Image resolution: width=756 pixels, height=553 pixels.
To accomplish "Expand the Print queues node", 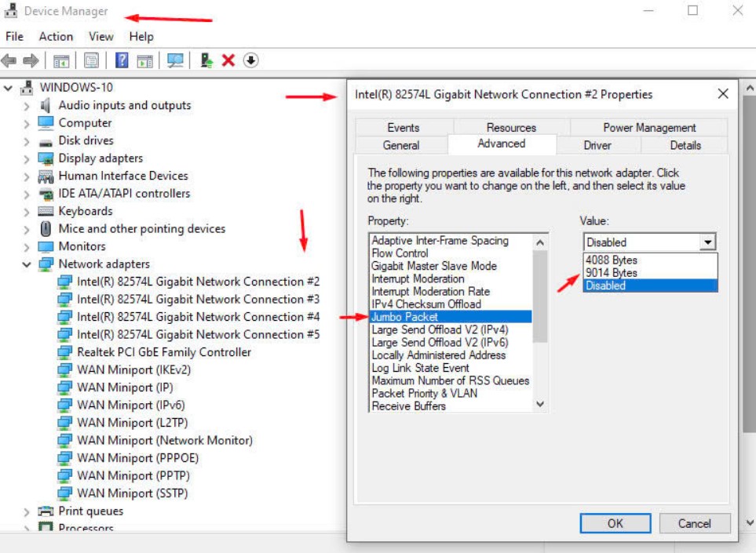I will tap(27, 511).
